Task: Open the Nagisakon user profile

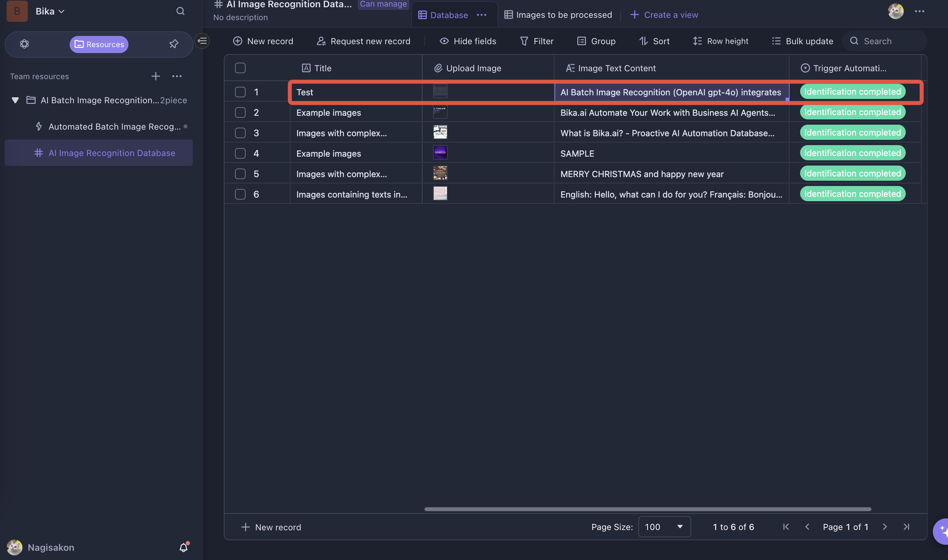Action: 41,547
